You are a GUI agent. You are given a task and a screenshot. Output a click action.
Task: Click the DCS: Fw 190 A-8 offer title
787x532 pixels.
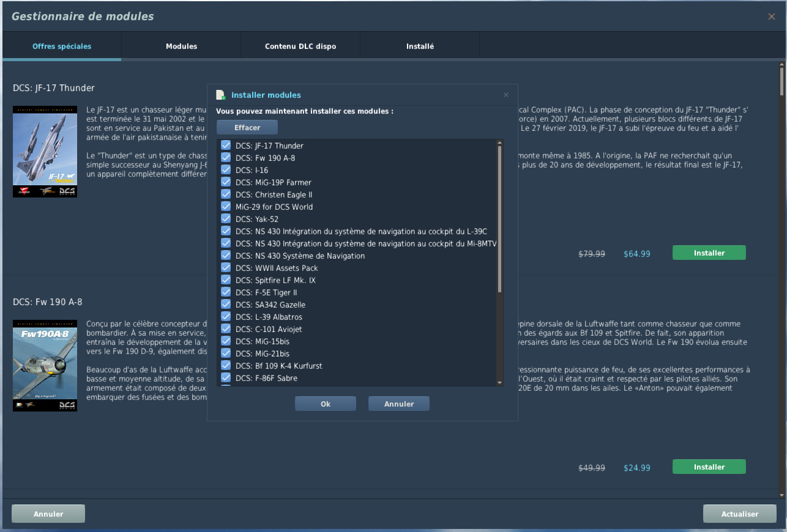[x=48, y=302]
